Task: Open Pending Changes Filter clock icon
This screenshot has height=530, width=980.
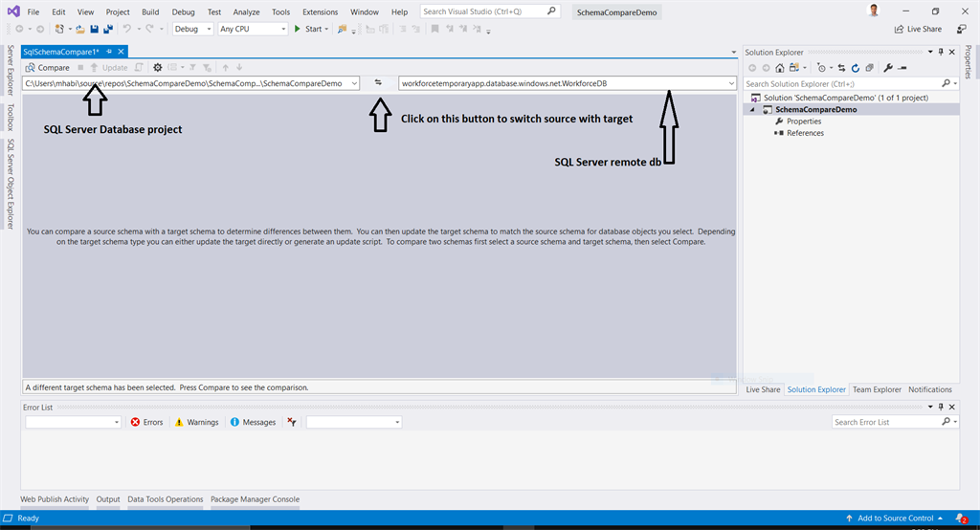Action: 822,68
